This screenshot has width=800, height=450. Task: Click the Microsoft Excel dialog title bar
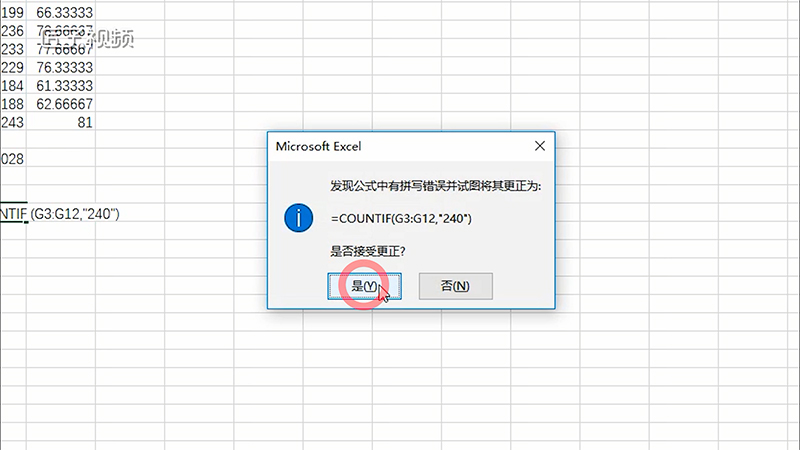tap(400, 145)
